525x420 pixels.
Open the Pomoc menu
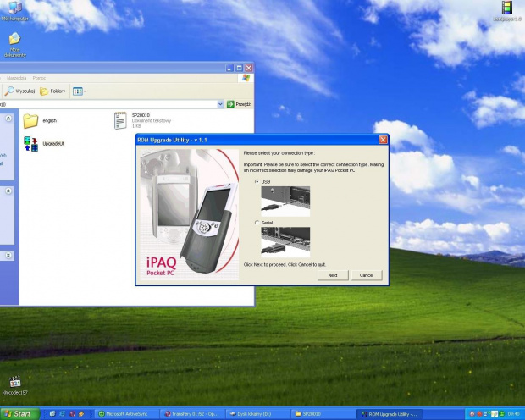pos(39,78)
